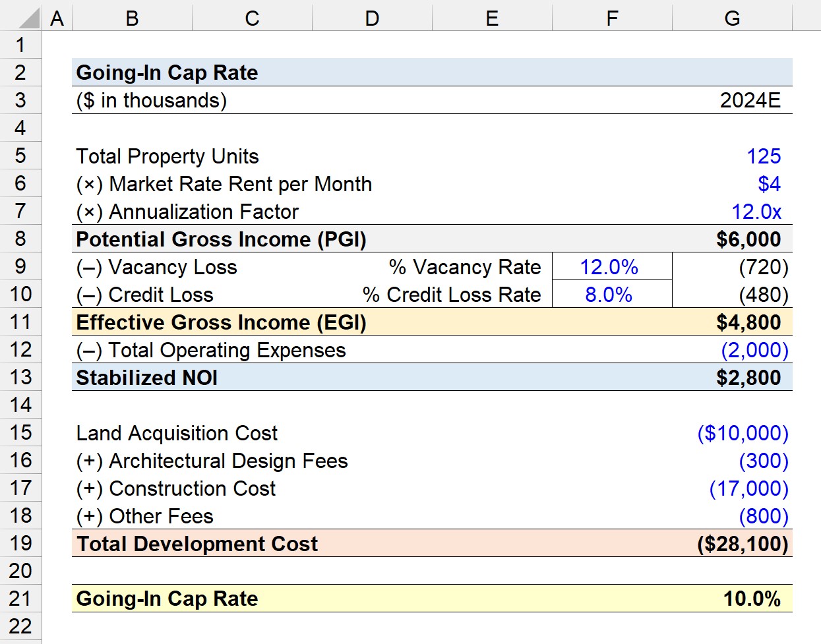Click the '12.0x' factor value
821x644 pixels.
756,212
